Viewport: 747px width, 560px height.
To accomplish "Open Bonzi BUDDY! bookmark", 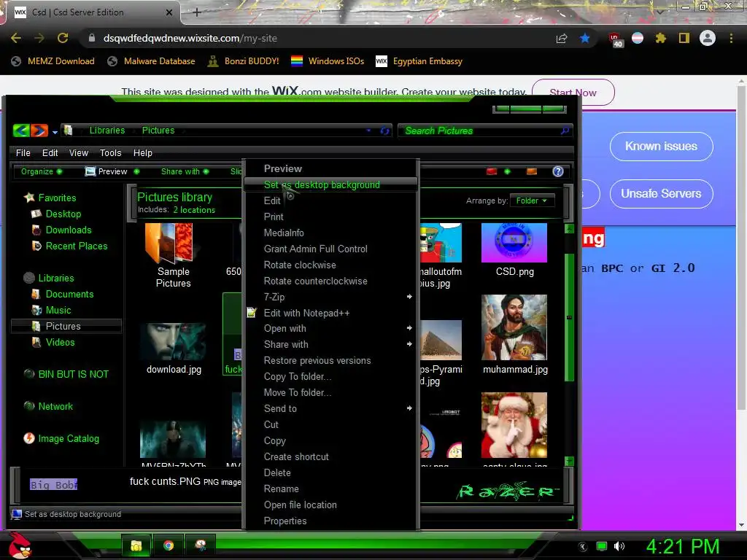I will tap(244, 61).
